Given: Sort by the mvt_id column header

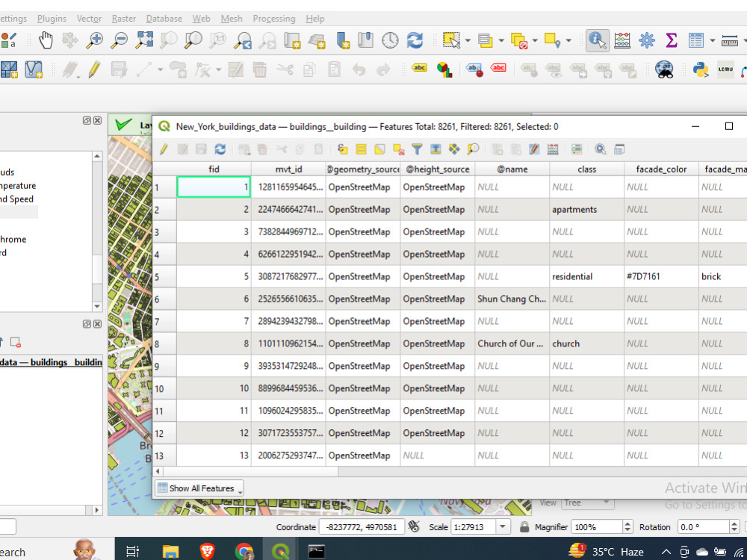Looking at the screenshot, I should (x=288, y=169).
